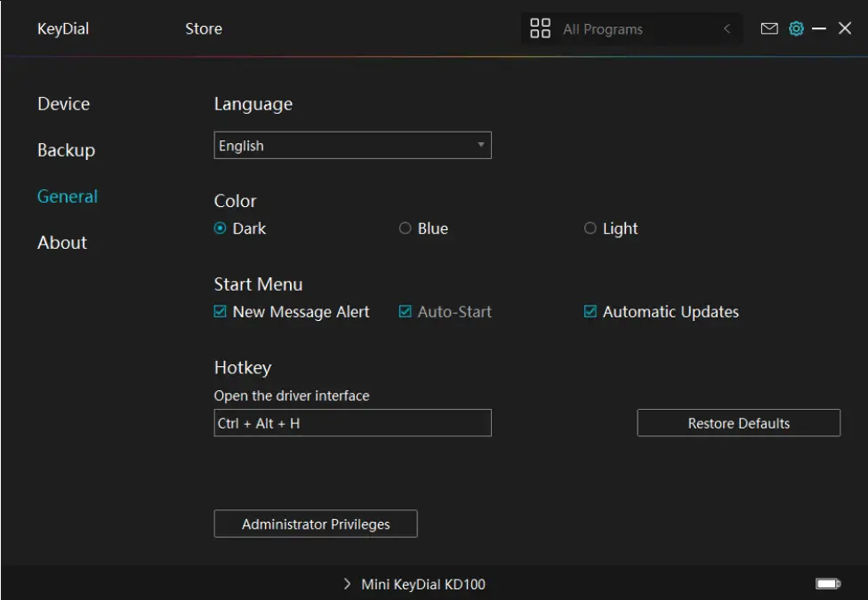Open the mail messages icon
This screenshot has width=868, height=600.
769,28
